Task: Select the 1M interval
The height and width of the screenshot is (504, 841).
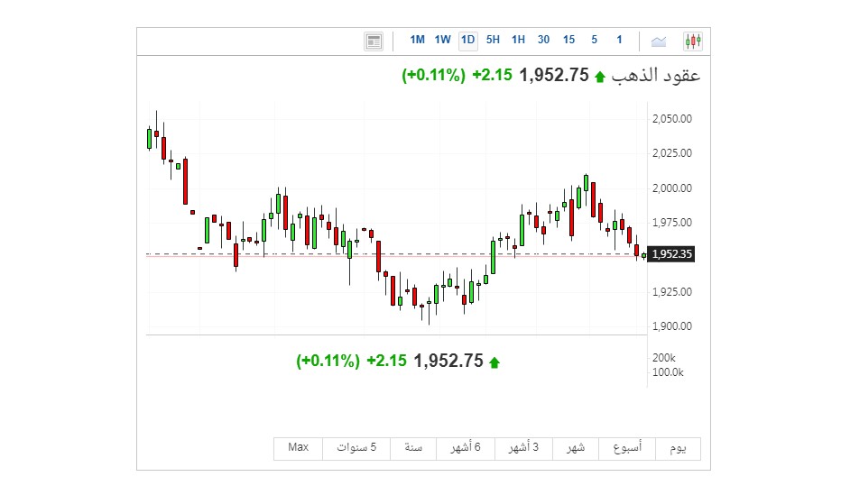Action: pos(417,40)
